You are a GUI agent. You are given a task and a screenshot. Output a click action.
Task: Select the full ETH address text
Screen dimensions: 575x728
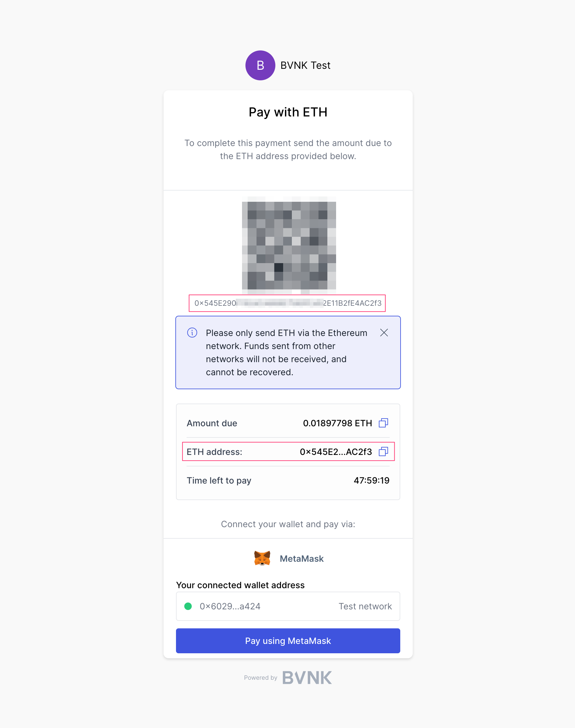pos(287,303)
